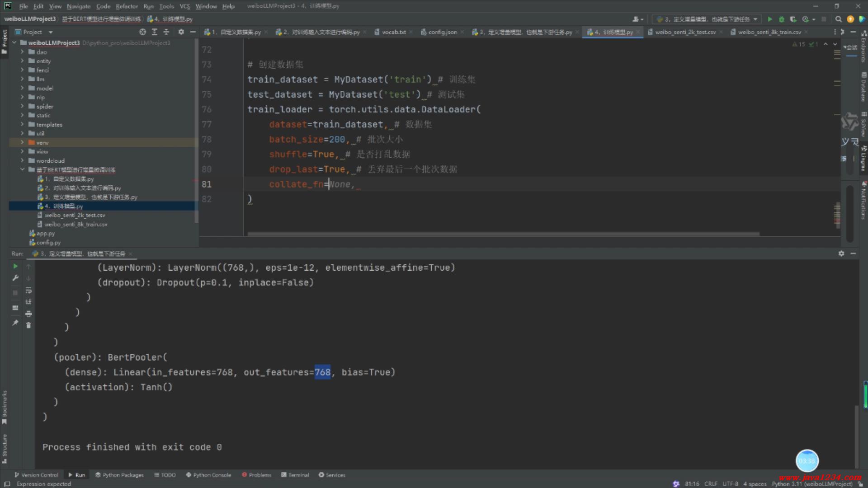The width and height of the screenshot is (868, 488).
Task: Click the editor horizontal scrollbar
Action: coord(503,234)
